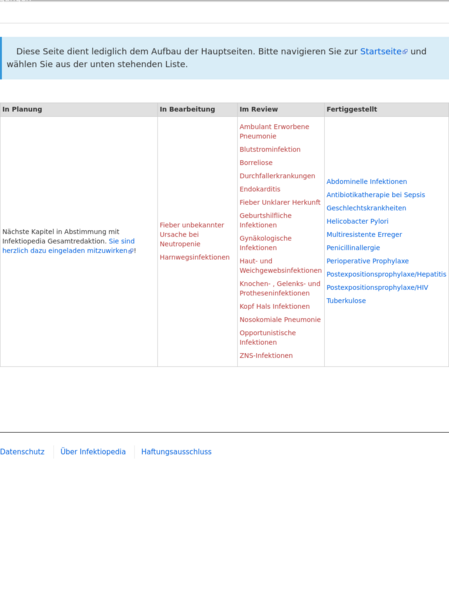The height and width of the screenshot is (599, 449).
Task: Open Kopf Hals Infektionen
Action: pyautogui.click(x=275, y=306)
